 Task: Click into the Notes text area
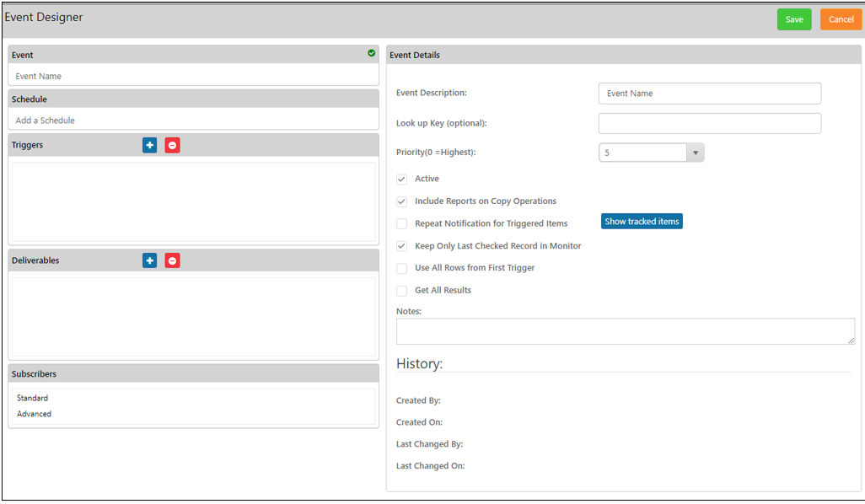(x=626, y=331)
